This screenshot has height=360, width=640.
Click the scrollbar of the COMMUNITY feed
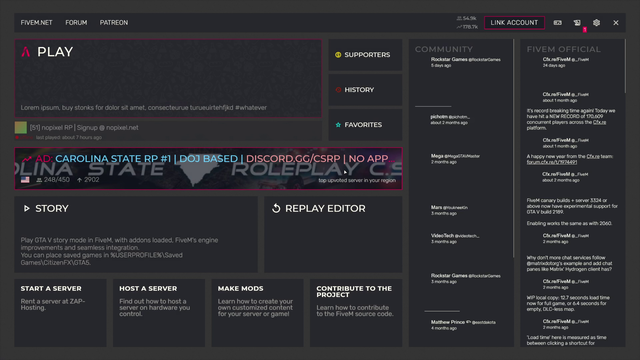[513, 148]
